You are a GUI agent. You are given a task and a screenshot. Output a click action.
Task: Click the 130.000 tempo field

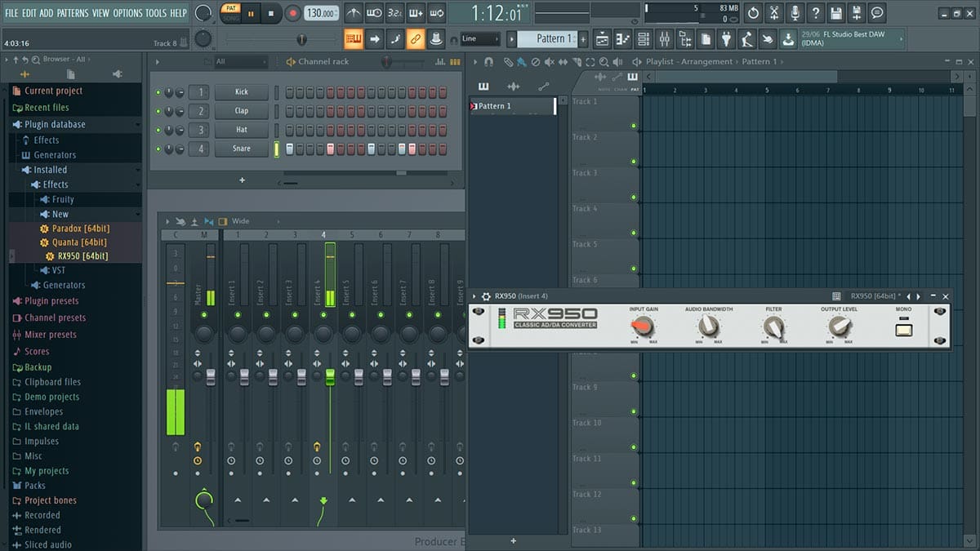[x=322, y=13]
